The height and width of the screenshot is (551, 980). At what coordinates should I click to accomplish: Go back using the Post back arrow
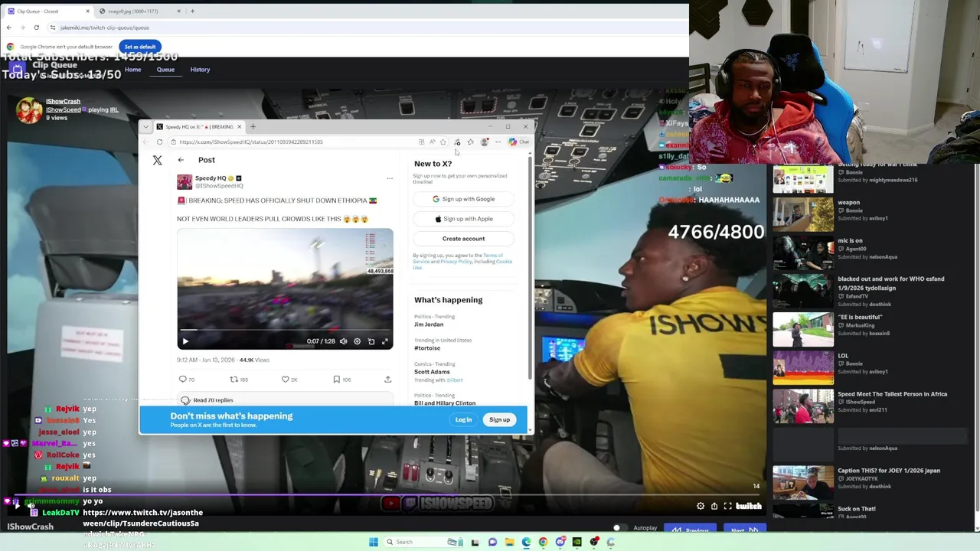click(x=181, y=160)
